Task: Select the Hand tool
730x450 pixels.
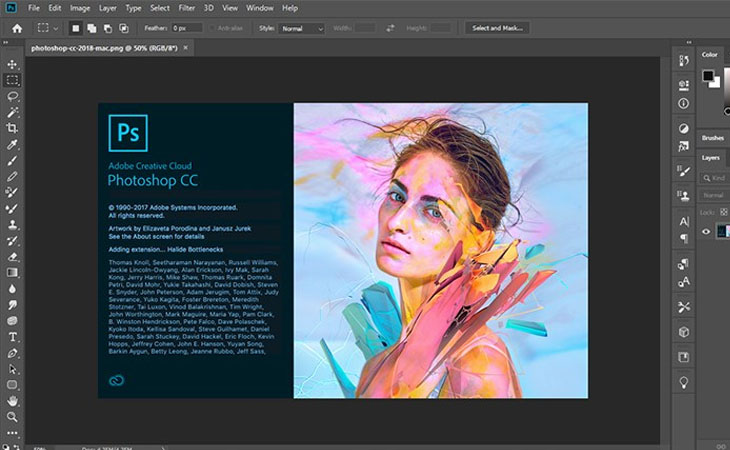Action: tap(12, 401)
